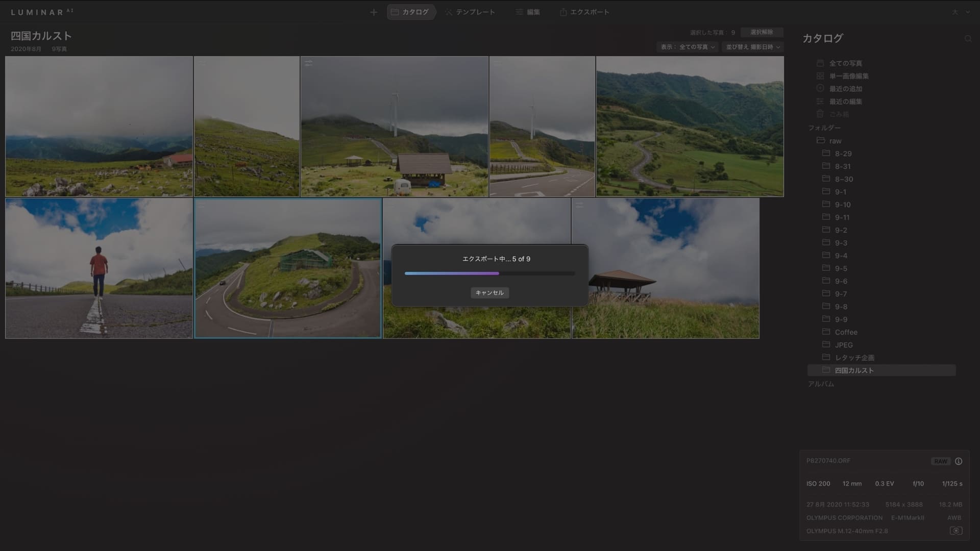The width and height of the screenshot is (980, 551).
Task: Click the 選択解除 deselect button
Action: [762, 32]
